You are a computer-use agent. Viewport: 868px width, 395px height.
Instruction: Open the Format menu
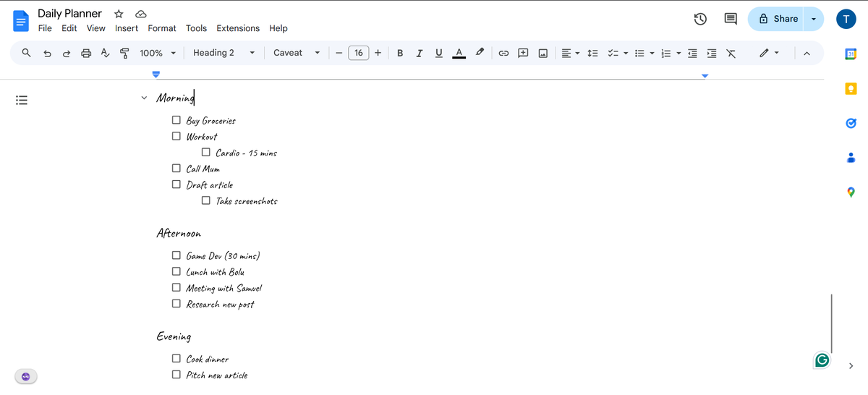(x=162, y=28)
